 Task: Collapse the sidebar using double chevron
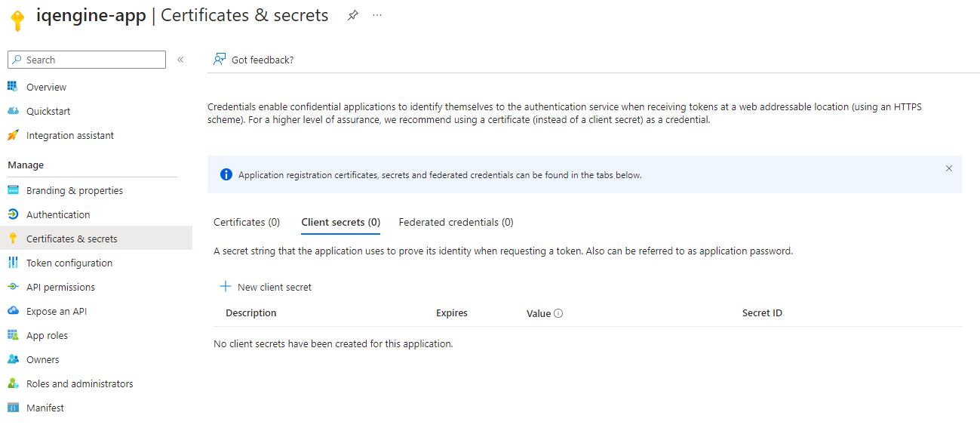coord(180,60)
